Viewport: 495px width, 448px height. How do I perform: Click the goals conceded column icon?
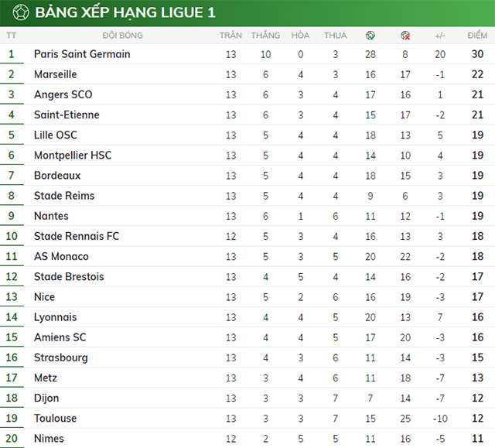tap(405, 36)
